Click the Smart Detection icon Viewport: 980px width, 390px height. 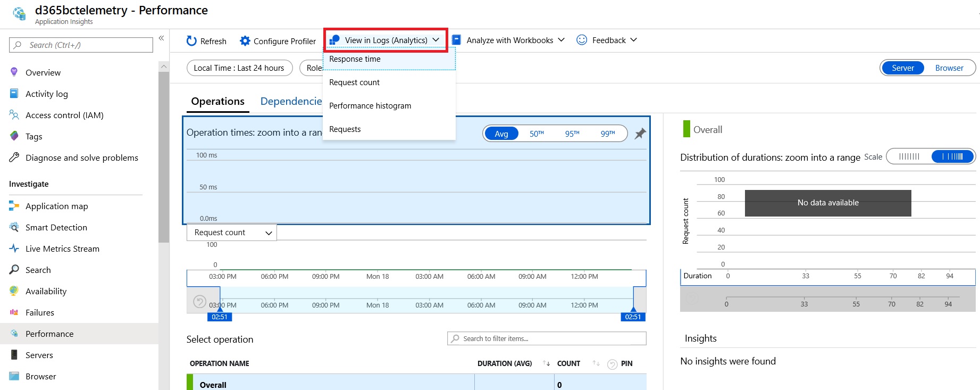tap(14, 227)
